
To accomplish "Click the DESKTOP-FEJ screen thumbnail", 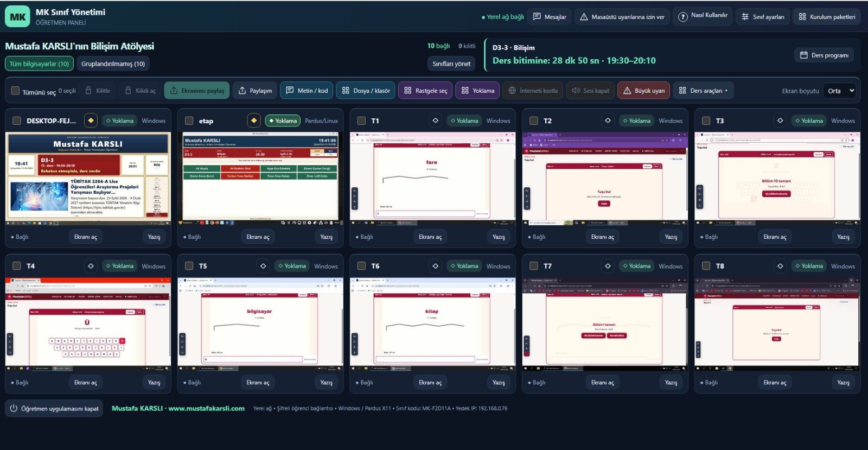I will tap(88, 179).
